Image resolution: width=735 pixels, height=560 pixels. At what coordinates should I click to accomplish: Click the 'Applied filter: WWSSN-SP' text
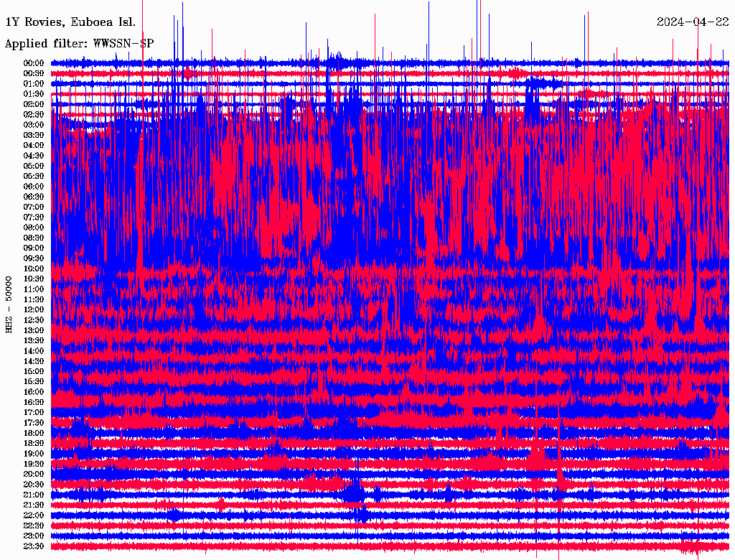(79, 44)
